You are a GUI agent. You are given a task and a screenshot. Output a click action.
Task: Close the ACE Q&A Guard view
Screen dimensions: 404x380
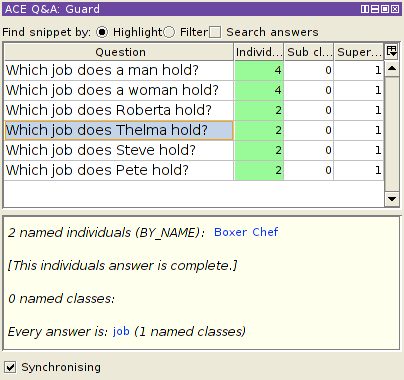coord(395,9)
